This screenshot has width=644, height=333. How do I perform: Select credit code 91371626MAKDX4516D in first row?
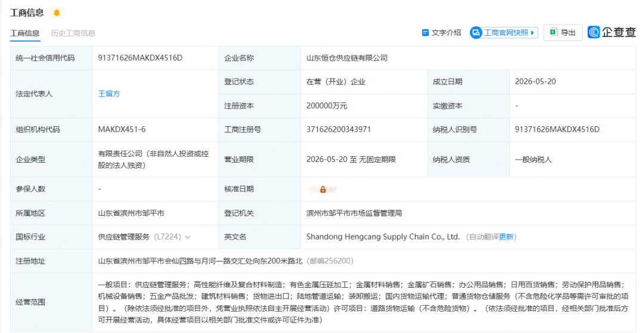point(140,58)
